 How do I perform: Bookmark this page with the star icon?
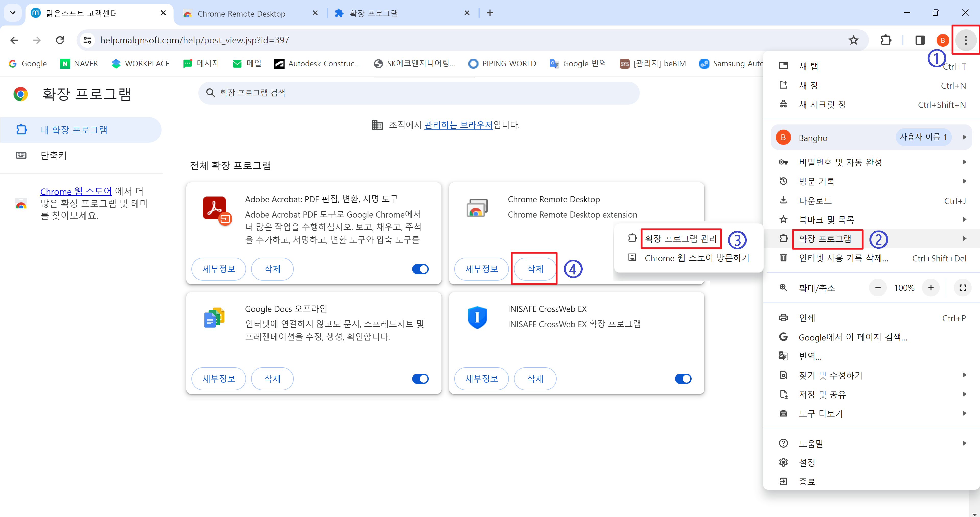[x=853, y=40]
